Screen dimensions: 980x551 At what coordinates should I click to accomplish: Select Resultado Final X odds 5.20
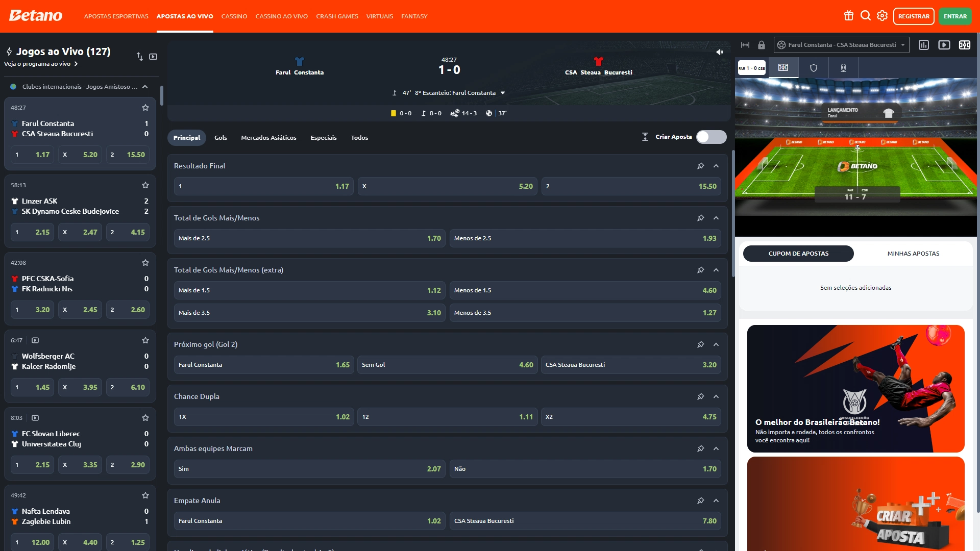click(x=448, y=186)
